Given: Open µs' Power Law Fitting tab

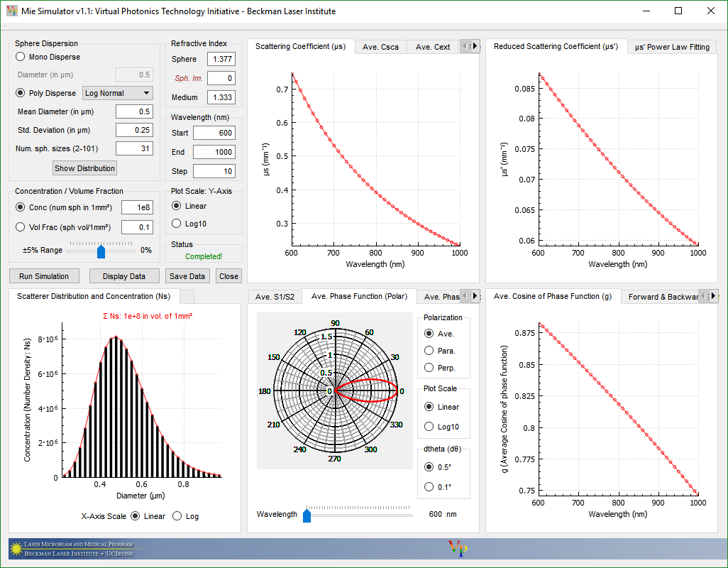Looking at the screenshot, I should point(672,47).
